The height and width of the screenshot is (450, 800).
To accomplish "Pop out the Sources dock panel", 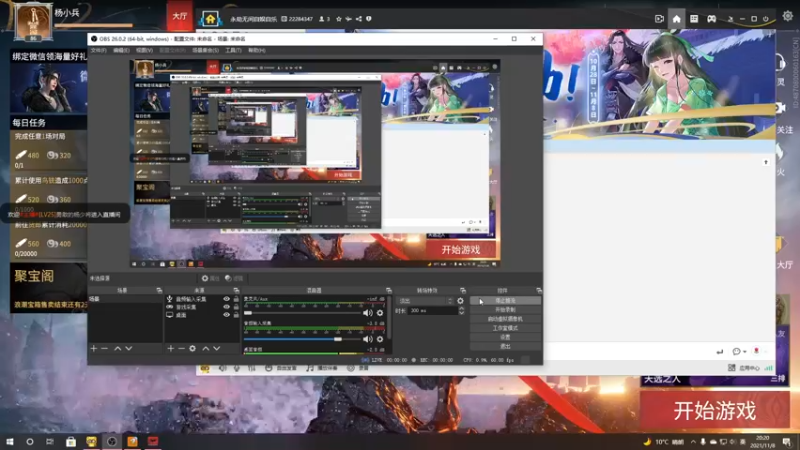I will coord(236,290).
